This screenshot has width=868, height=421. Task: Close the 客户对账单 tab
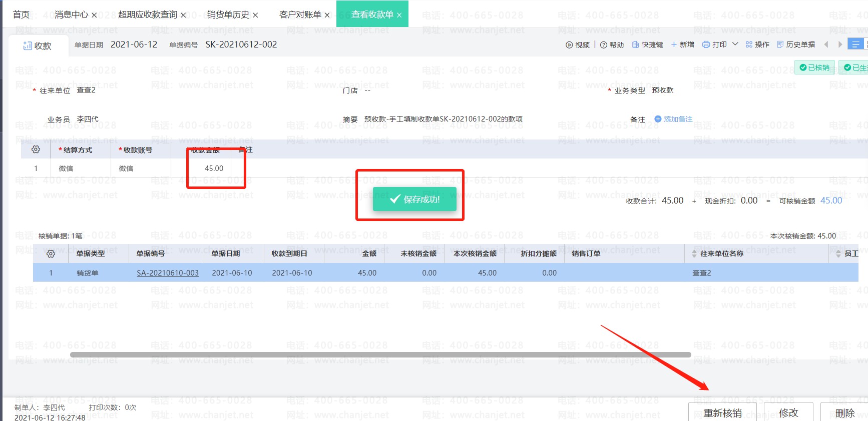tap(327, 15)
